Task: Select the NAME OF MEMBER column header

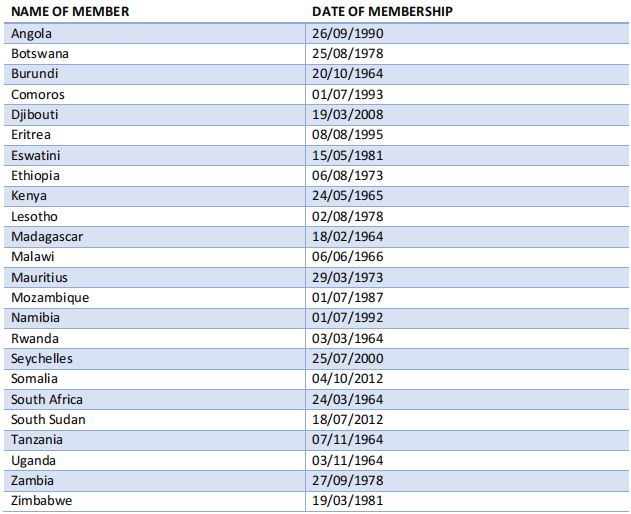Action: (70, 12)
